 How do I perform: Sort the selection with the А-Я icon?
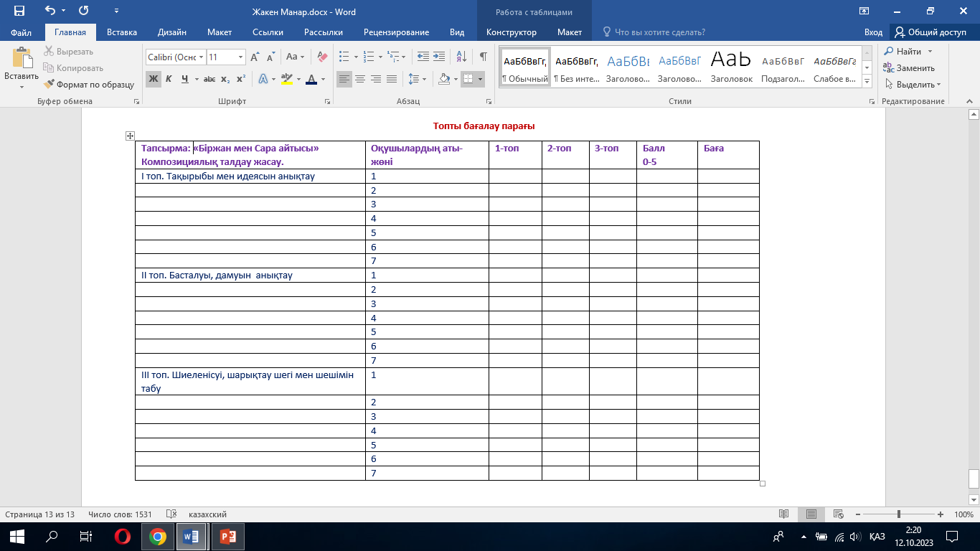tap(461, 57)
